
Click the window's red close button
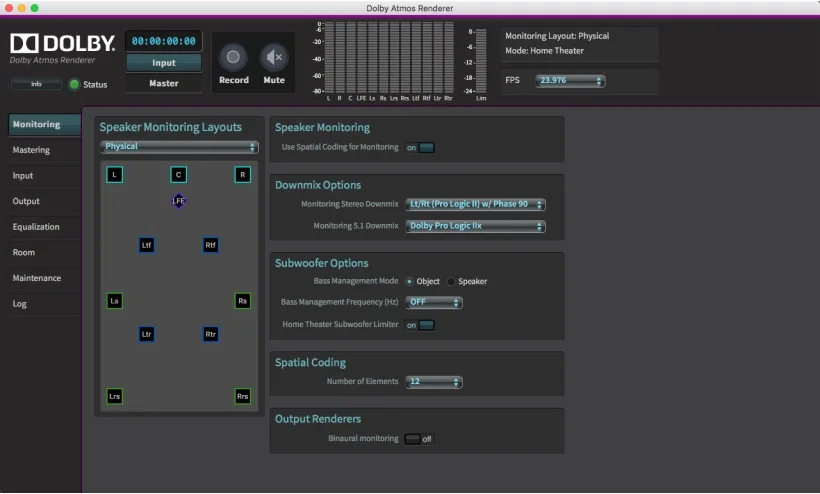click(x=9, y=8)
